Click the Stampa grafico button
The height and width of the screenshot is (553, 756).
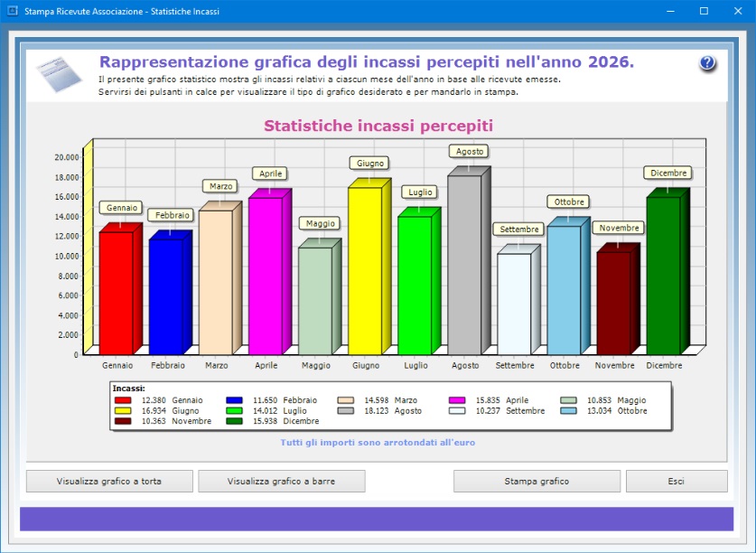coord(537,481)
